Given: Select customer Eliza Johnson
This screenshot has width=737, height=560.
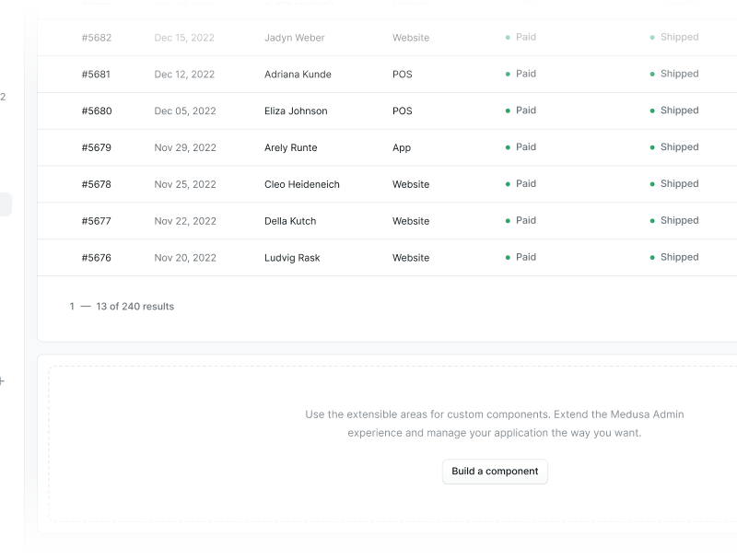Looking at the screenshot, I should [x=296, y=111].
